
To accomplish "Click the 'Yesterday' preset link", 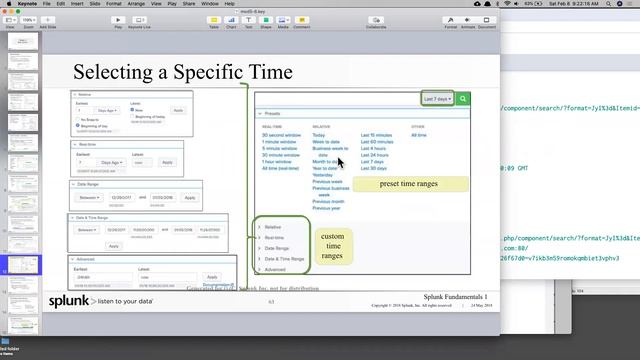I will [322, 175].
